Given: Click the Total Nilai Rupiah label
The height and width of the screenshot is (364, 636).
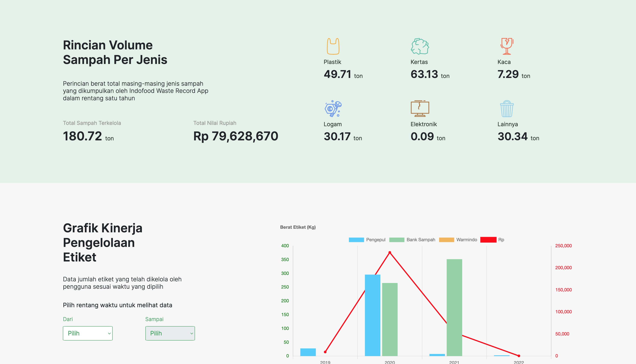Looking at the screenshot, I should click(x=215, y=123).
